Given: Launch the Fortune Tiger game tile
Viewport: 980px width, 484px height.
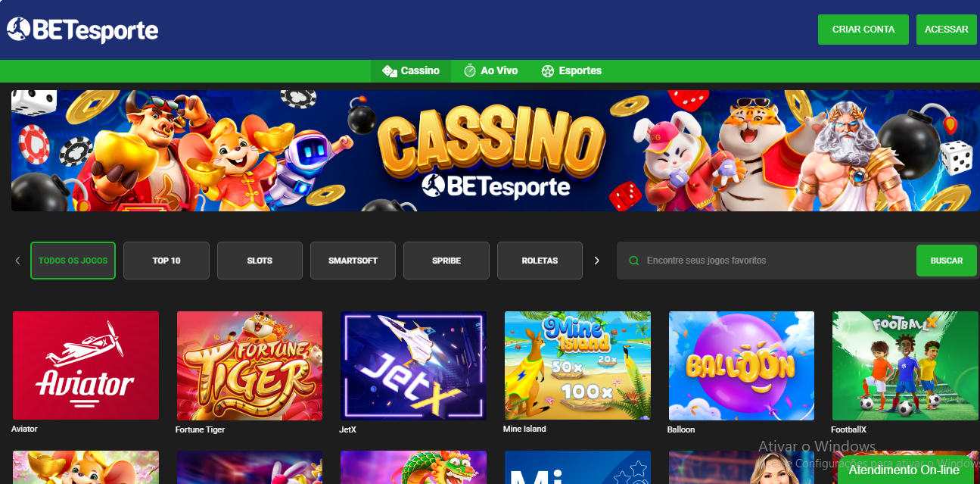Looking at the screenshot, I should 250,365.
